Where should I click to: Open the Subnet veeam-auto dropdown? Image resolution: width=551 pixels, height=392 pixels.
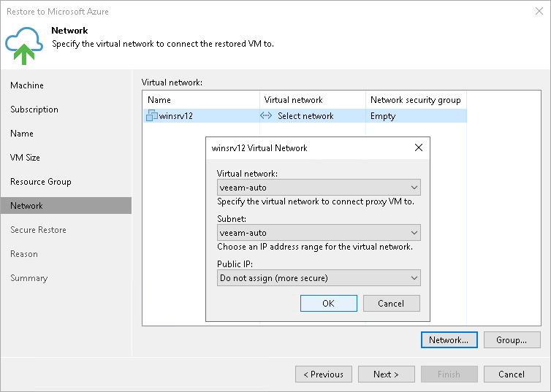point(319,233)
